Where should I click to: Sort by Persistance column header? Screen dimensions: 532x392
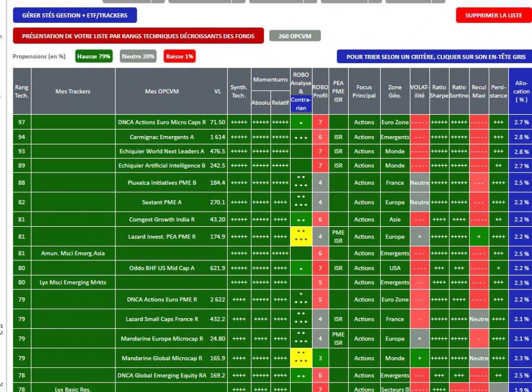(498, 91)
